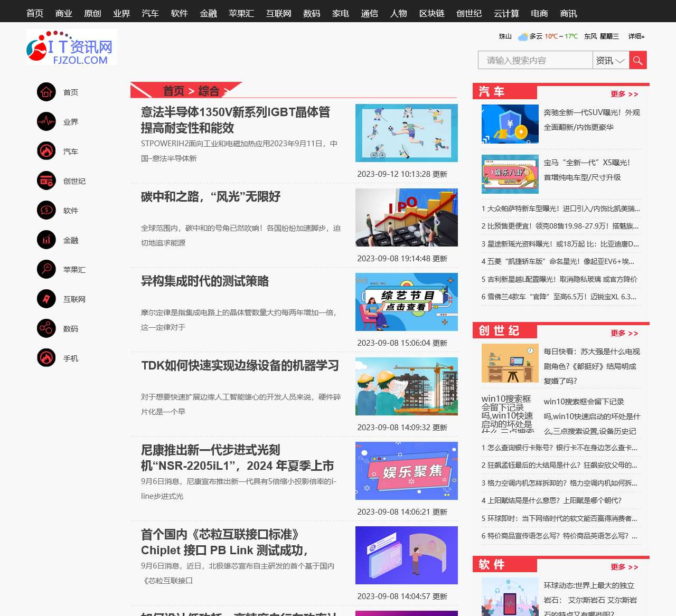
Task: Open the article 异构集成时代的测试策略
Action: 205,281
